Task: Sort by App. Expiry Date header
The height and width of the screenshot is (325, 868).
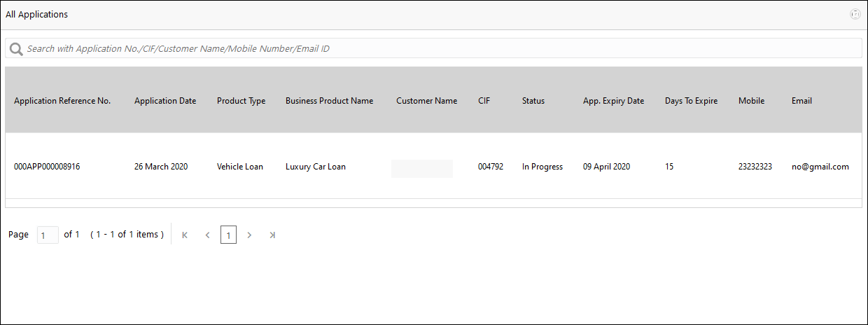Action: click(x=613, y=101)
